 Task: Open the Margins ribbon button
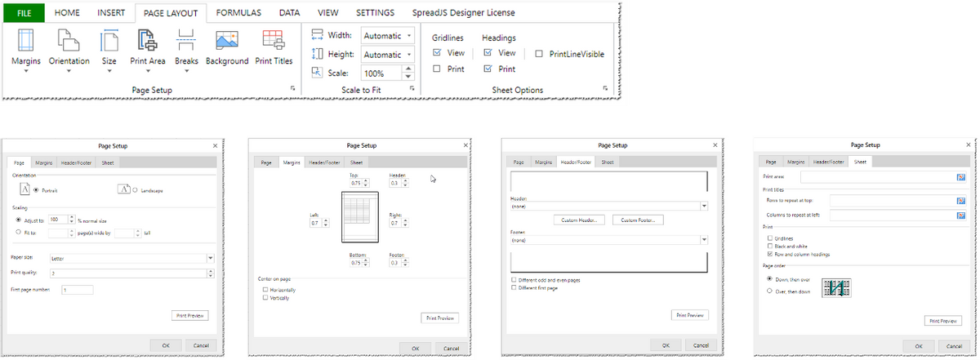point(26,49)
